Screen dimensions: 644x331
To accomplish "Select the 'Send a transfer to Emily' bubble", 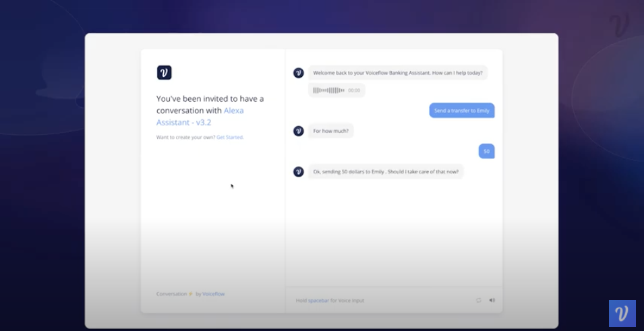I will (x=462, y=111).
